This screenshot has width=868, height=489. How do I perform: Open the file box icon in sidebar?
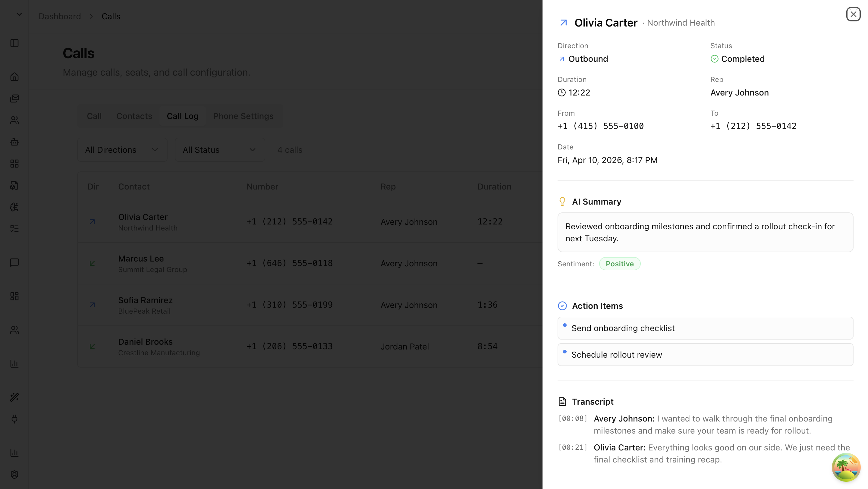[x=14, y=185]
